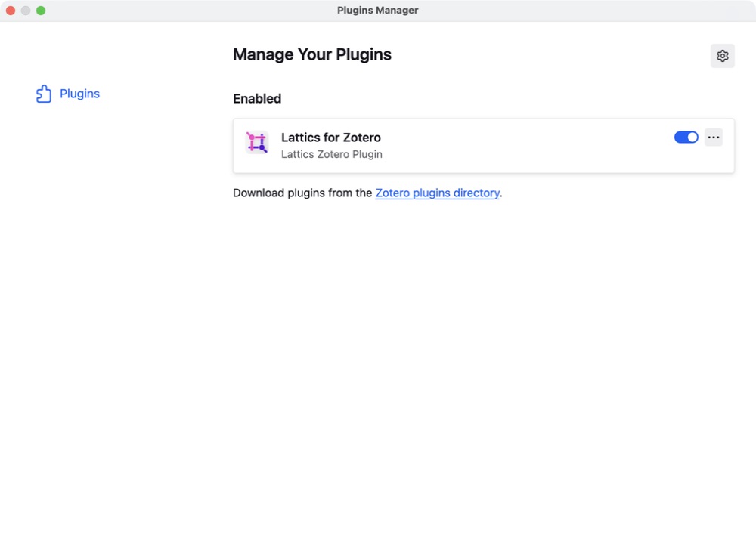Close the Plugins Manager window
Image resolution: width=756 pixels, height=550 pixels.
pos(11,11)
